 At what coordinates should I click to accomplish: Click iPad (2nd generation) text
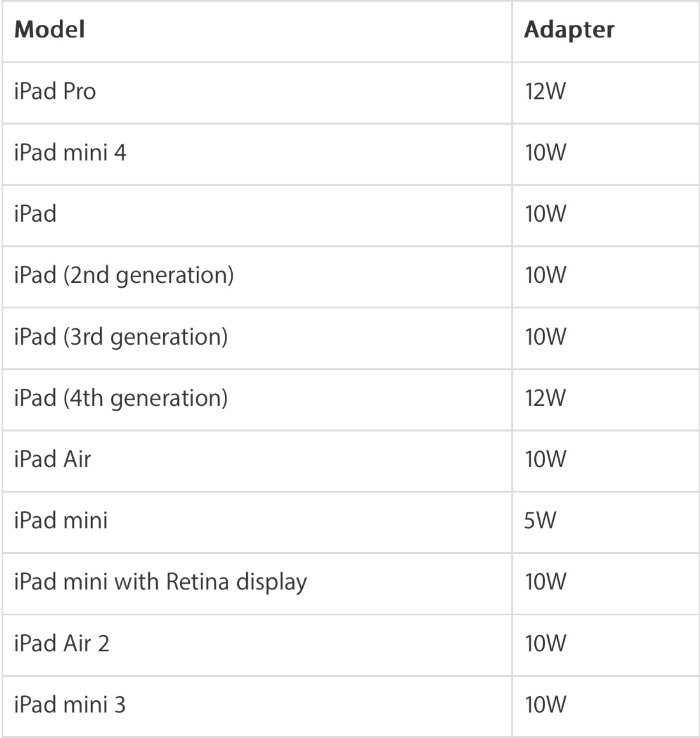(124, 276)
